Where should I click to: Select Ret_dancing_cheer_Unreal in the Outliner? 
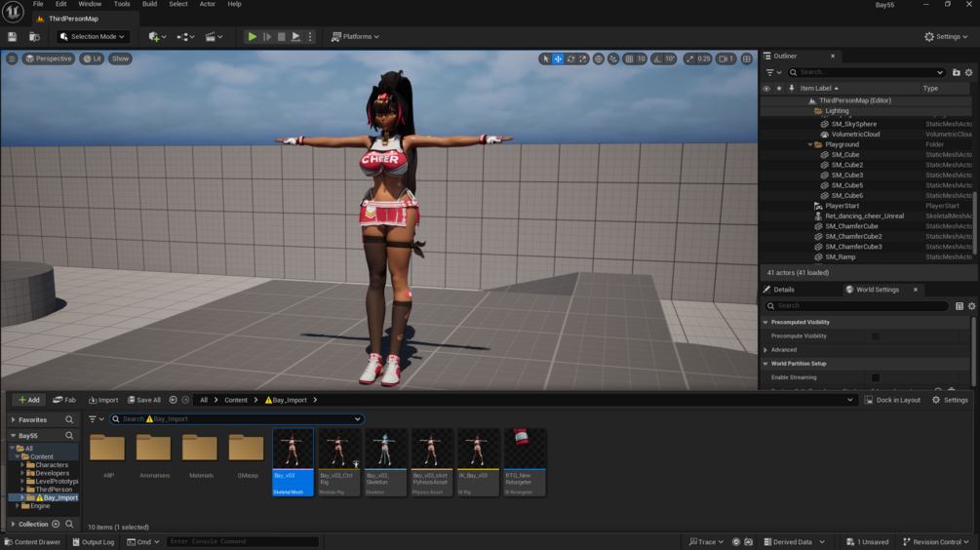coord(866,216)
